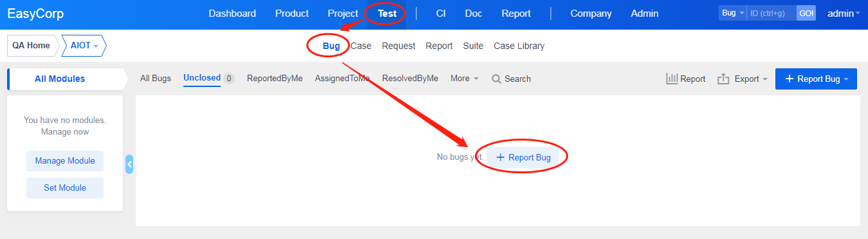868x239 pixels.
Task: Click the Manage Module button
Action: [65, 161]
